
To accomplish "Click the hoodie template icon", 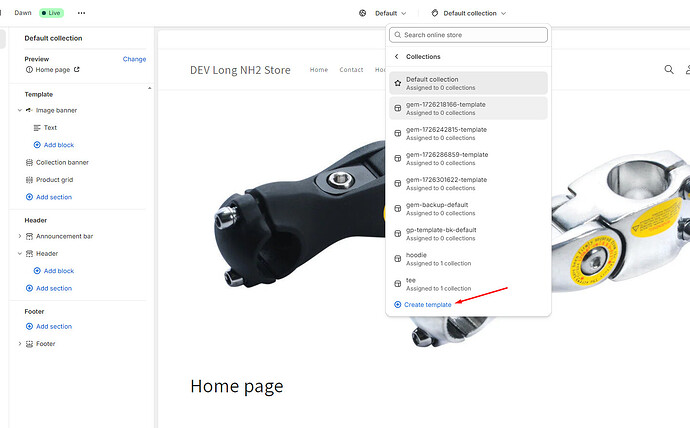I will click(397, 259).
